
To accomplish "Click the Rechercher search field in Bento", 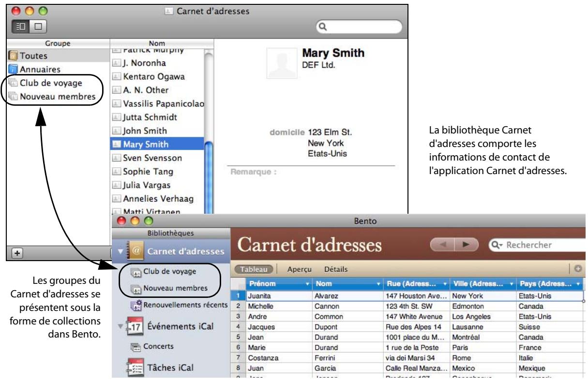I will [x=537, y=245].
